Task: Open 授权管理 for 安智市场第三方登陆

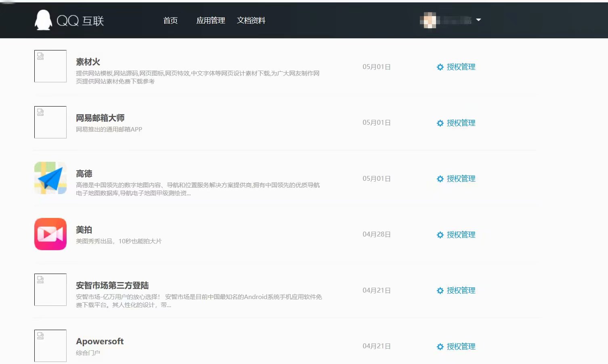Action: point(461,291)
